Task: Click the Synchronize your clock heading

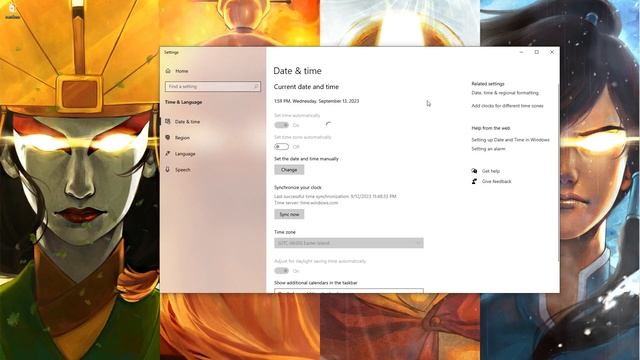Action: (298, 187)
